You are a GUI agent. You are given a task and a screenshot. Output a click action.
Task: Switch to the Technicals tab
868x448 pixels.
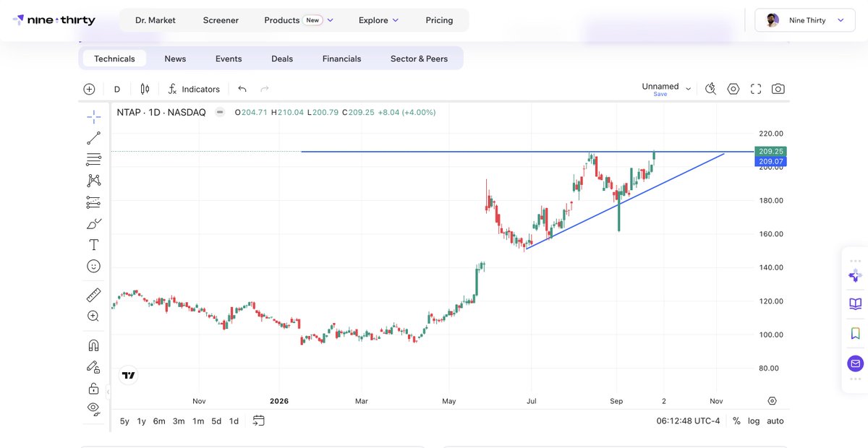(x=114, y=59)
